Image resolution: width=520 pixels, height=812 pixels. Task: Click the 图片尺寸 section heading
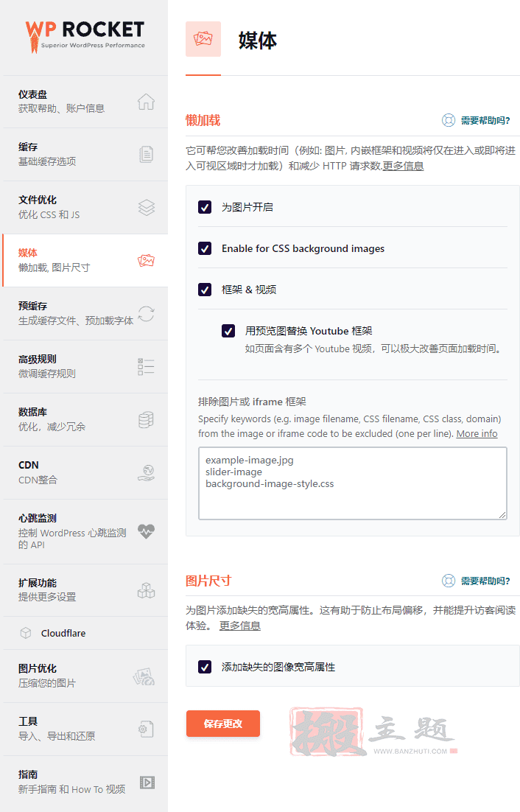[208, 581]
